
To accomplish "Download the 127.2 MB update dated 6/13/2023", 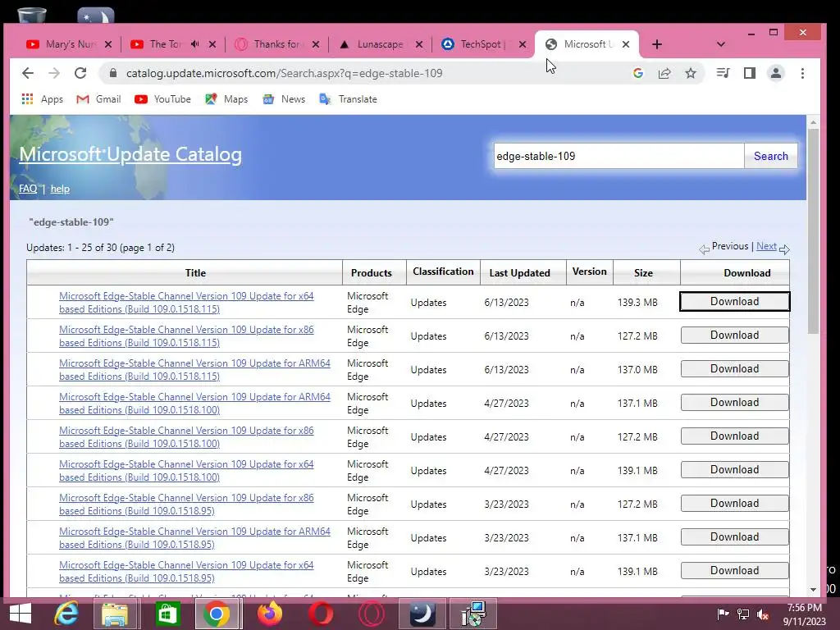I will pos(734,336).
